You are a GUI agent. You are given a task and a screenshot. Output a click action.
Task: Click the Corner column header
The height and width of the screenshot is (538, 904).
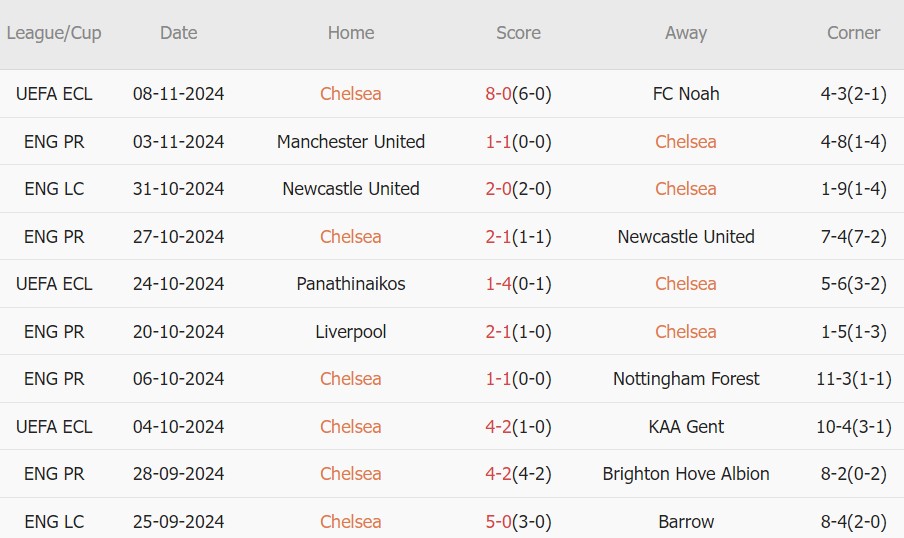pos(853,33)
